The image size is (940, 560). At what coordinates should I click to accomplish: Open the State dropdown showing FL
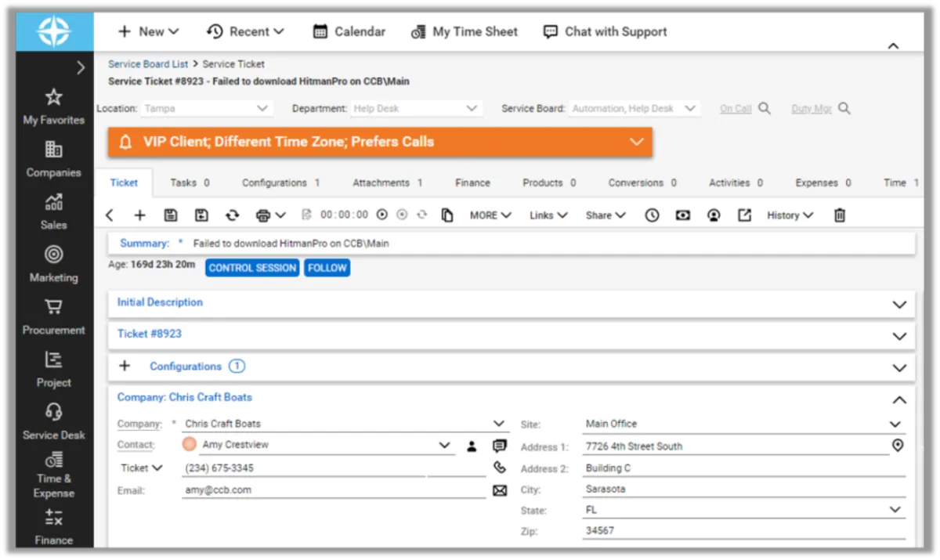[895, 510]
